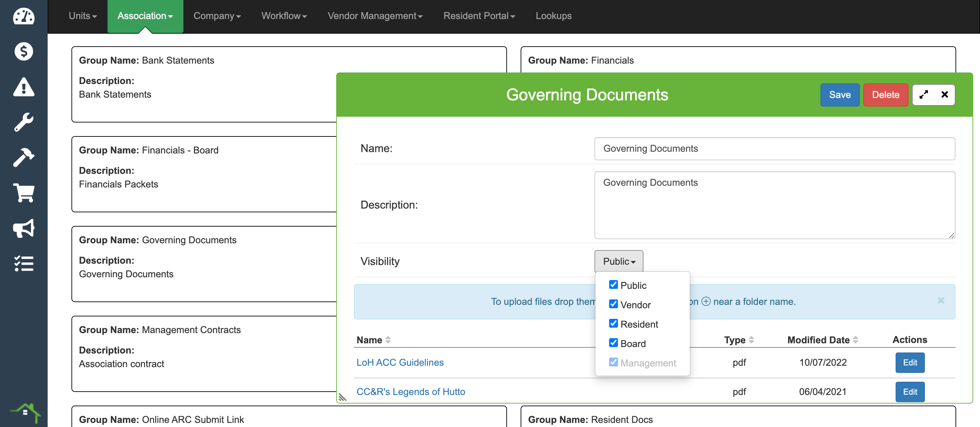The image size is (980, 427).
Task: Click the Name input field
Action: [x=774, y=149]
